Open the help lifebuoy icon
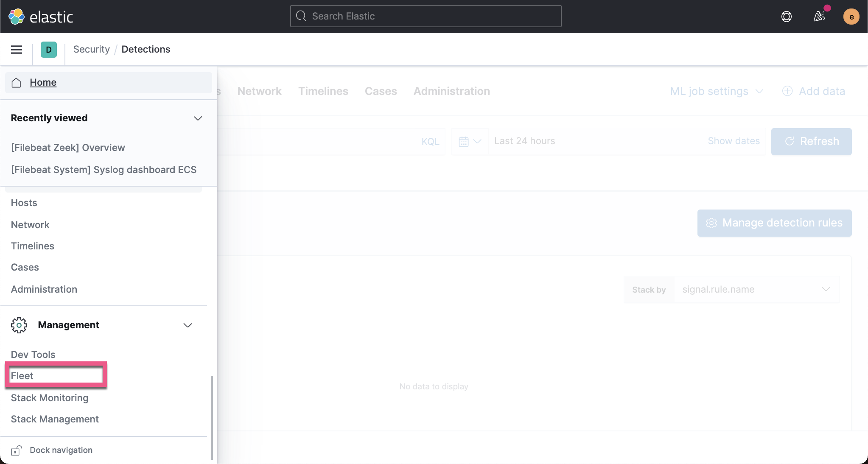 pyautogui.click(x=786, y=16)
